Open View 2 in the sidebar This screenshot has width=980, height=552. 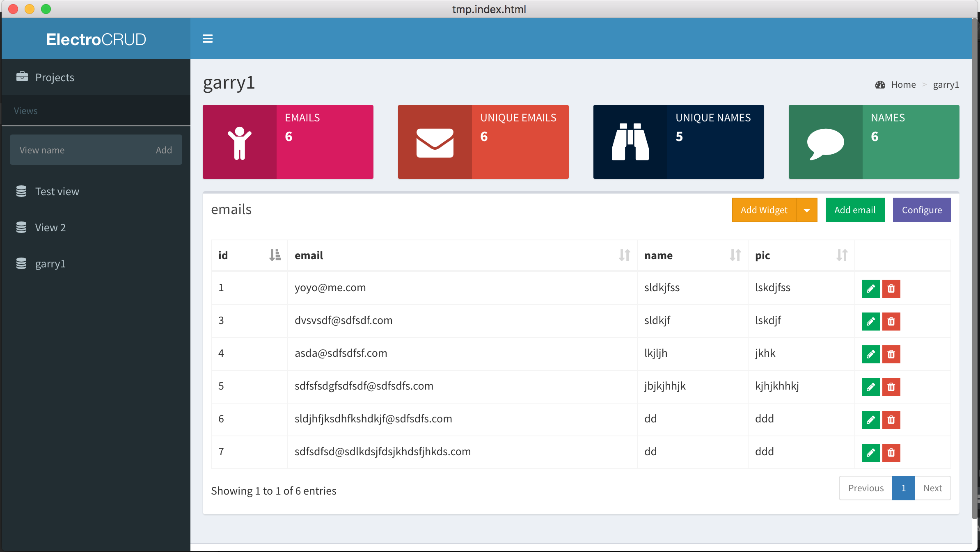tap(96, 227)
